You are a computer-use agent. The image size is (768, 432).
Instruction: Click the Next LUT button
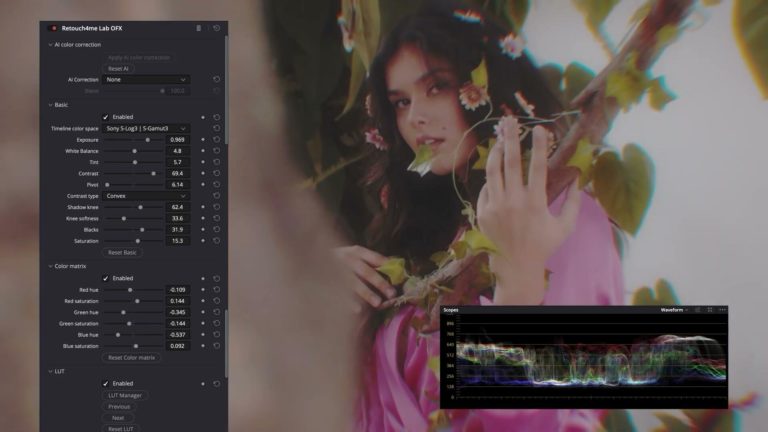coord(118,418)
